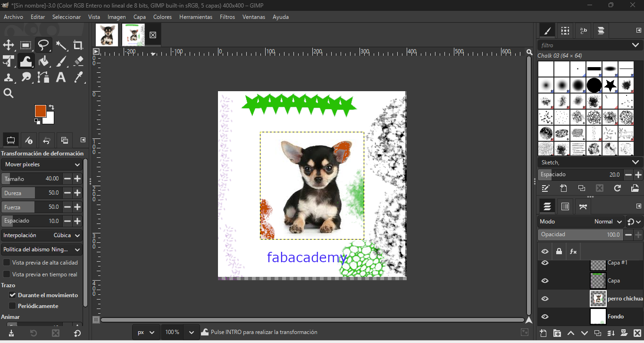The image size is (644, 343).
Task: Create a new layer
Action: [544, 333]
